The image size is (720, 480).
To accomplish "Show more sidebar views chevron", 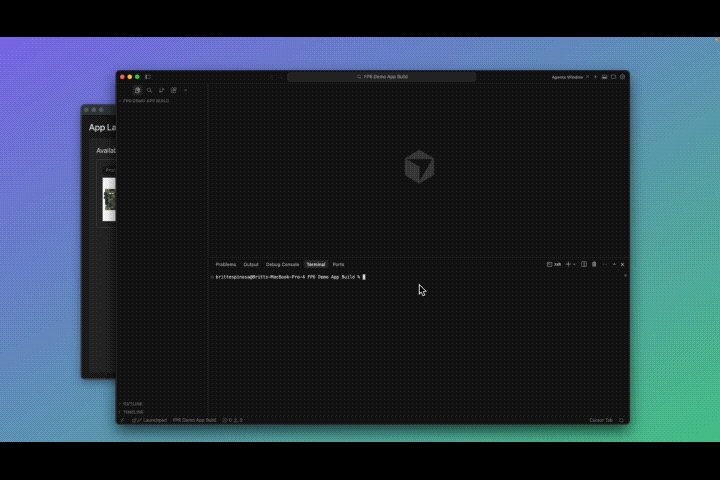I will [x=186, y=90].
